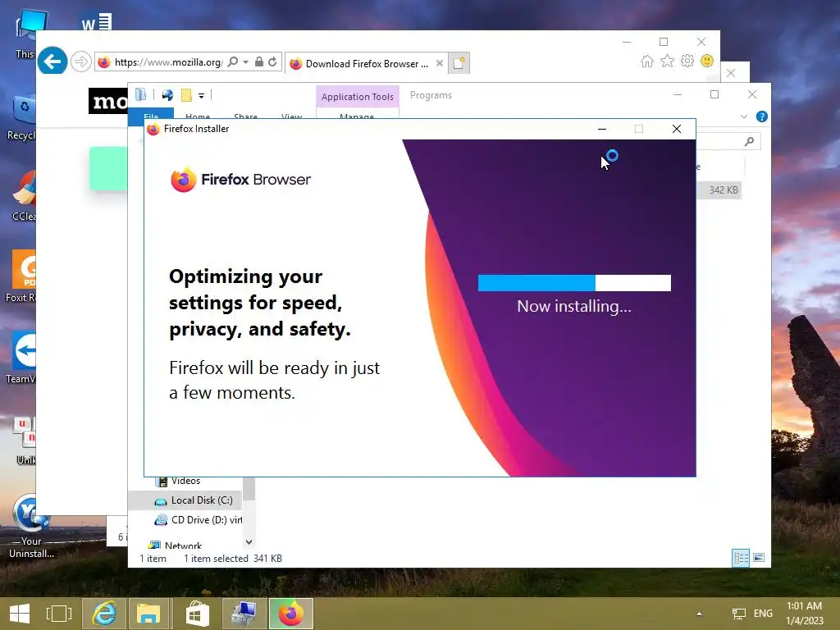The width and height of the screenshot is (840, 630).
Task: Click the Explorer search magnifier icon
Action: click(749, 141)
